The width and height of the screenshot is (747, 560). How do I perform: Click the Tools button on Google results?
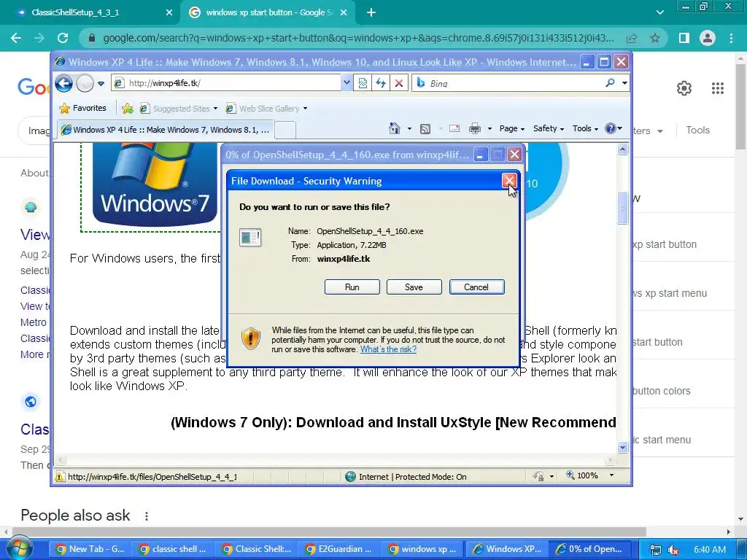[698, 130]
